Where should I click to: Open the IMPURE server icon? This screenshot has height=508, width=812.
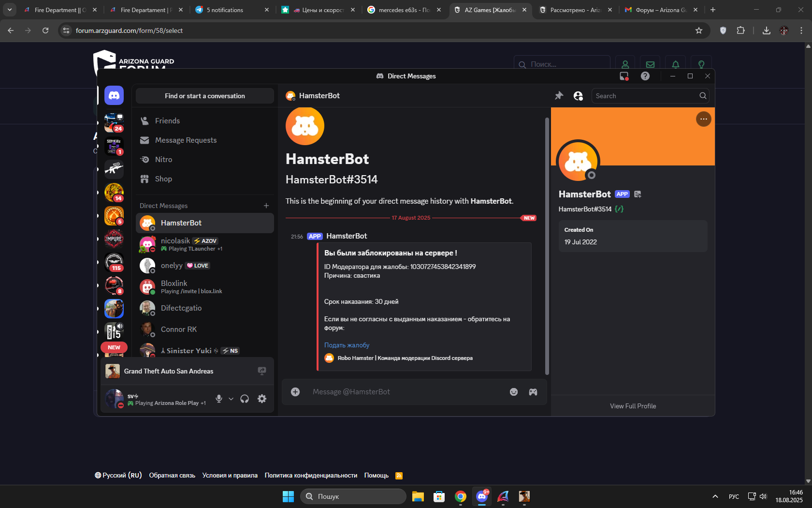coord(114,239)
